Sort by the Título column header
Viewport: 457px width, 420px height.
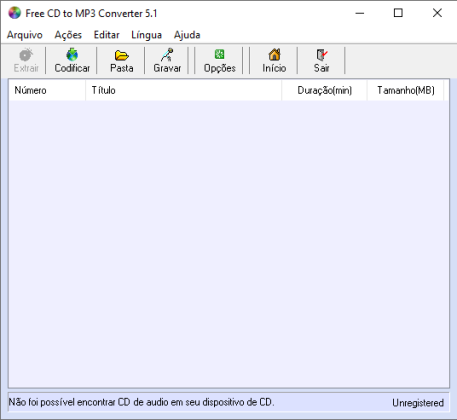click(x=184, y=90)
